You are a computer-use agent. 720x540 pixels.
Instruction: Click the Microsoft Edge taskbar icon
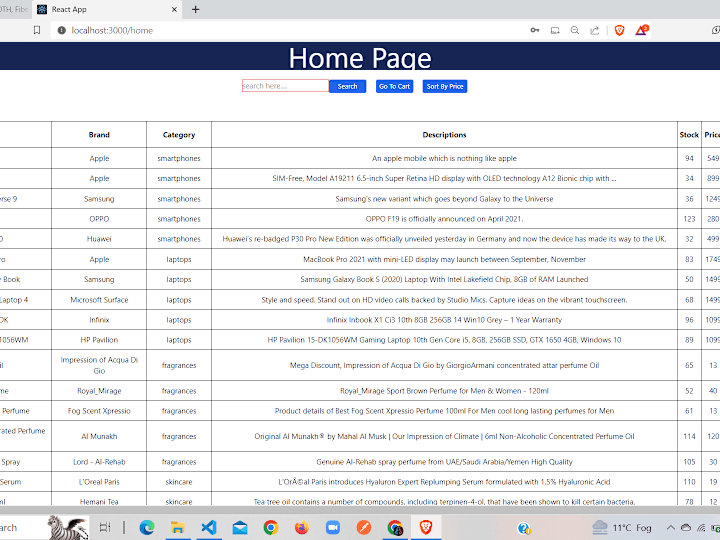(x=147, y=528)
